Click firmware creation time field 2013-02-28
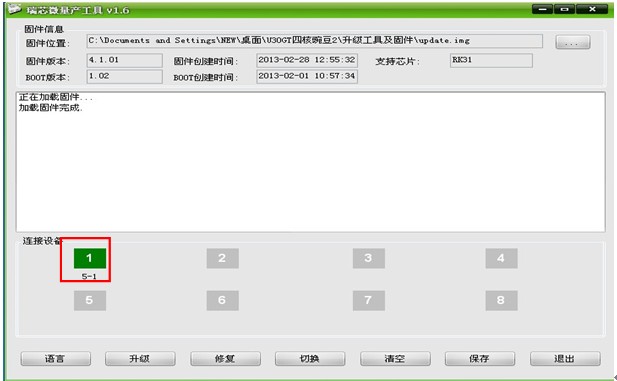This screenshot has height=381, width=617. pos(307,60)
